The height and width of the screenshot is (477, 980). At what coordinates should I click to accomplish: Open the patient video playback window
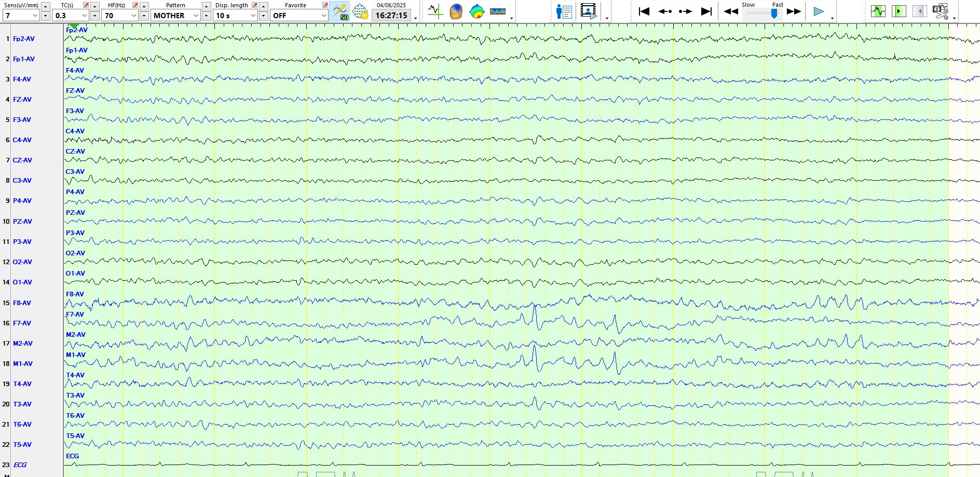pos(589,11)
